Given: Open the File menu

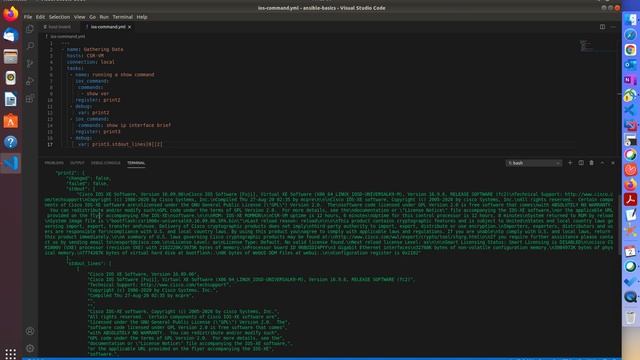Looking at the screenshot, I should tap(28, 17).
